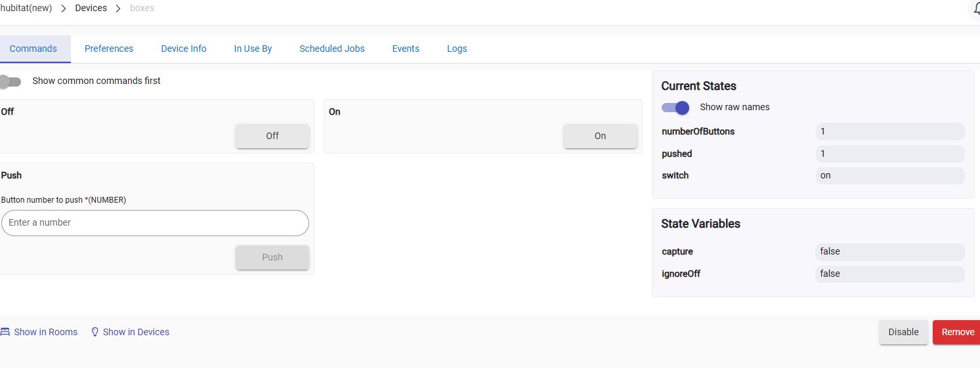This screenshot has width=980, height=368.
Task: Focus the button number input field
Action: click(155, 223)
